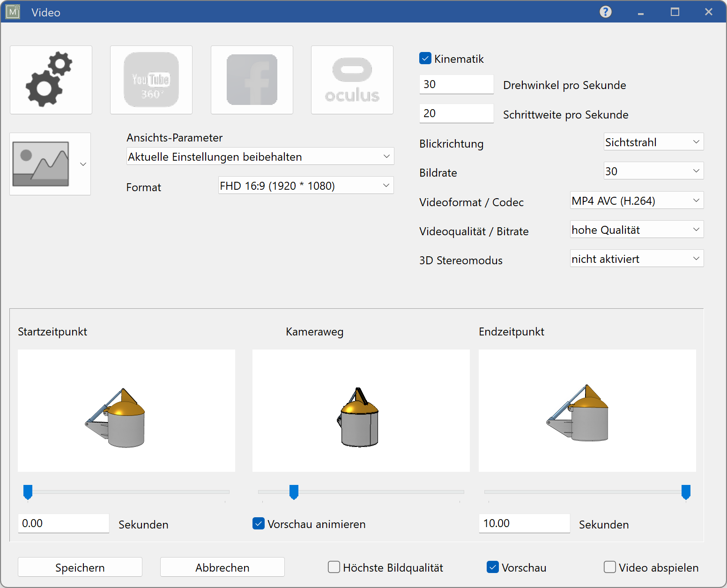The height and width of the screenshot is (588, 727).
Task: Select the Oculus export option
Action: coord(352,80)
